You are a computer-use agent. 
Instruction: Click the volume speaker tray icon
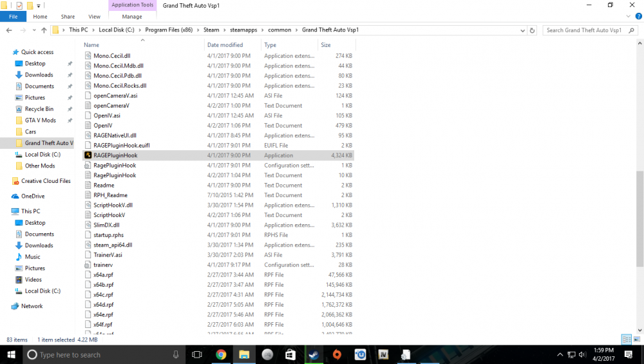coord(582,354)
